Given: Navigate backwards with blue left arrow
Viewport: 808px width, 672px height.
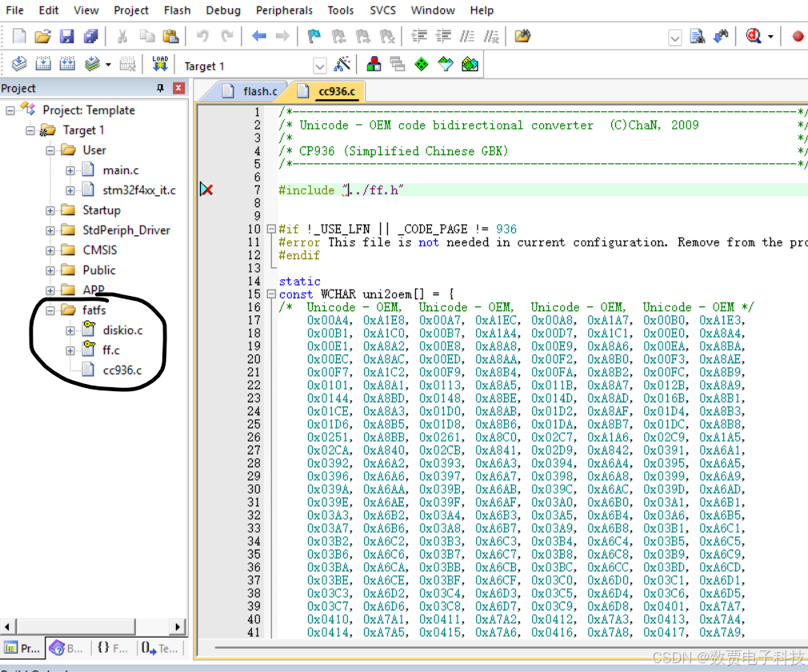Looking at the screenshot, I should click(258, 36).
